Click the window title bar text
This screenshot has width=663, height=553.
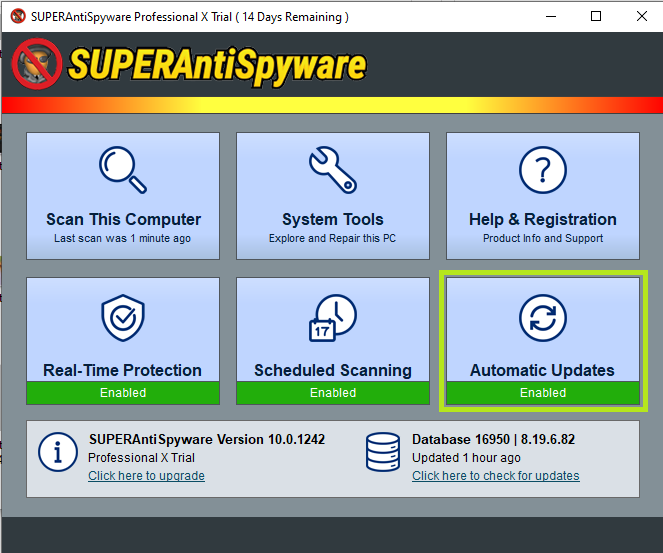tap(190, 17)
